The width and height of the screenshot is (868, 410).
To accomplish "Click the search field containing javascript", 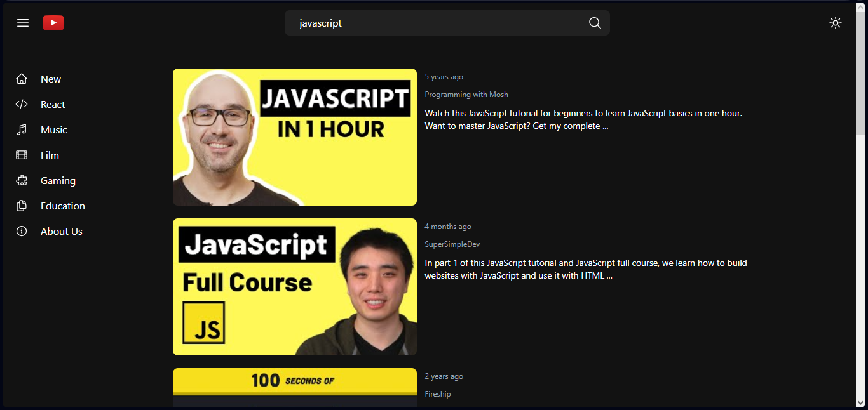I will [x=447, y=23].
